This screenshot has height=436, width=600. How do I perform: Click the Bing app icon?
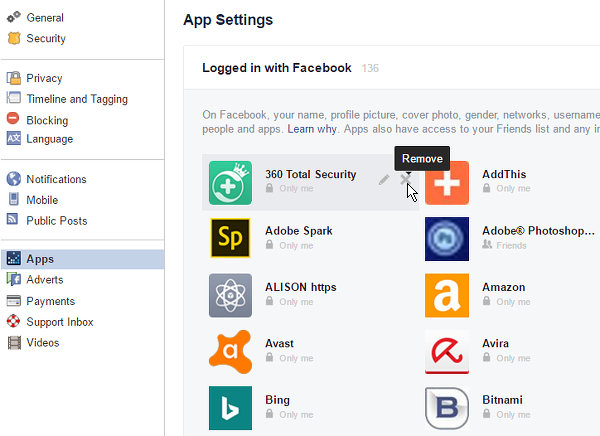pos(230,408)
